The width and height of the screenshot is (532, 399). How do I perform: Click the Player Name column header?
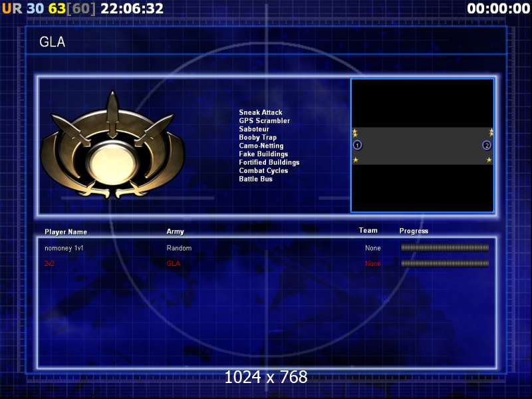66,231
